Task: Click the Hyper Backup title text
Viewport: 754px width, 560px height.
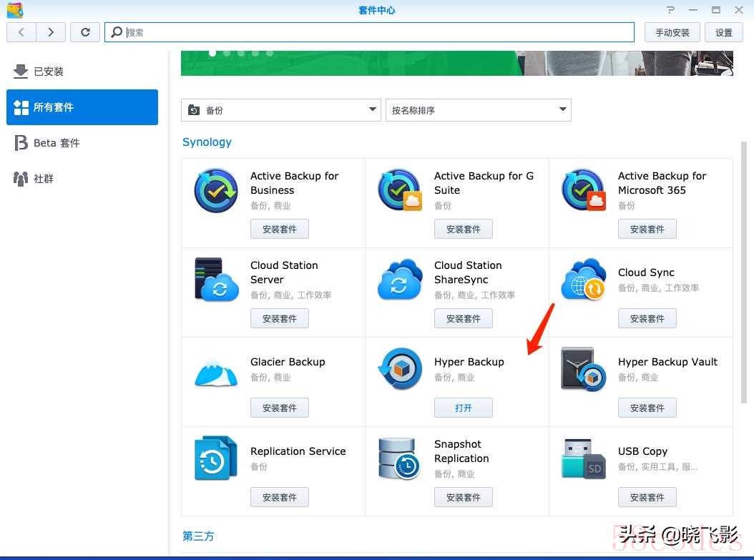Action: click(x=469, y=362)
